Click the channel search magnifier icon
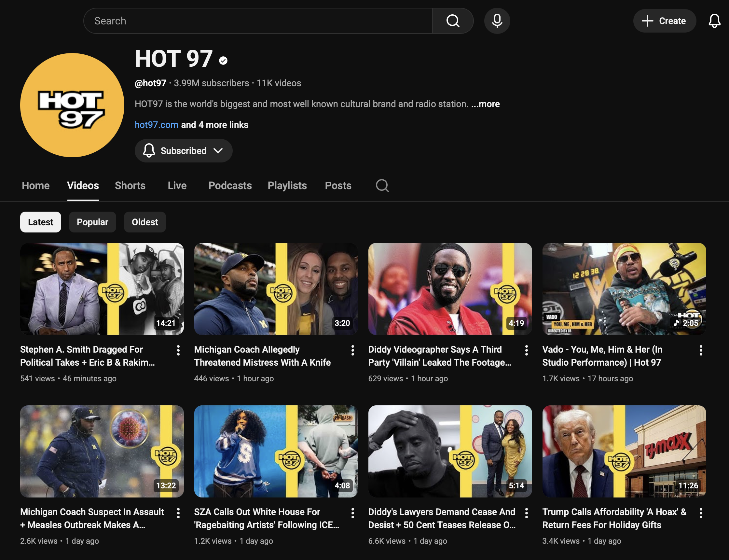The height and width of the screenshot is (560, 729). click(382, 186)
